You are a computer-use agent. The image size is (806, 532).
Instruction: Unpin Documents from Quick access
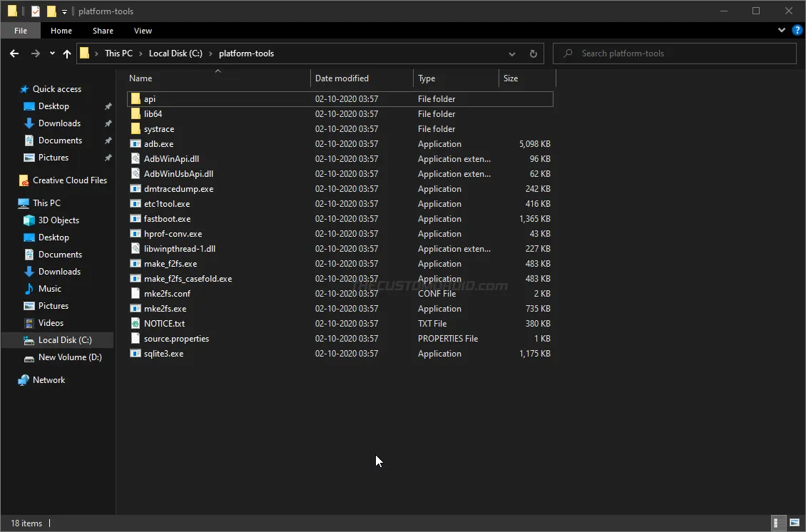(108, 140)
